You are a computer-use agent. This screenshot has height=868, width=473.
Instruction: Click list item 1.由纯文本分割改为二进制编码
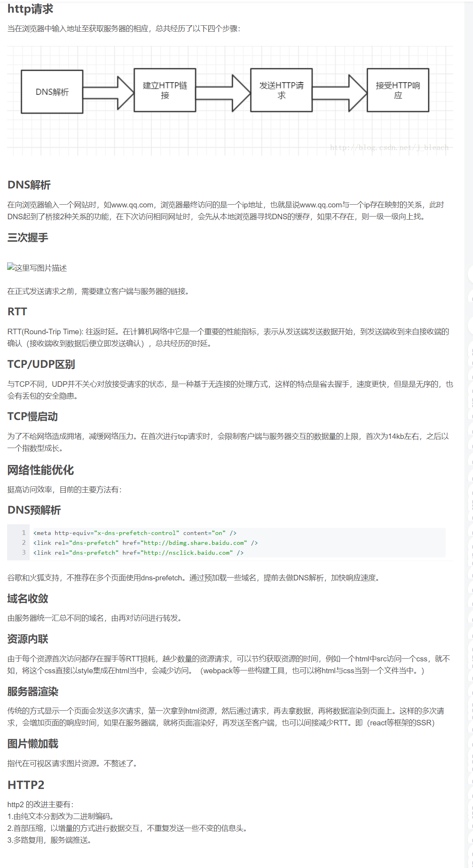[x=61, y=816]
